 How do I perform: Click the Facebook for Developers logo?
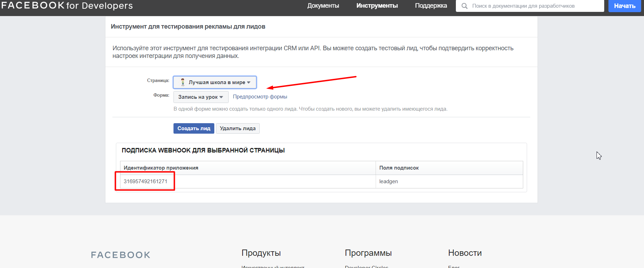point(67,6)
